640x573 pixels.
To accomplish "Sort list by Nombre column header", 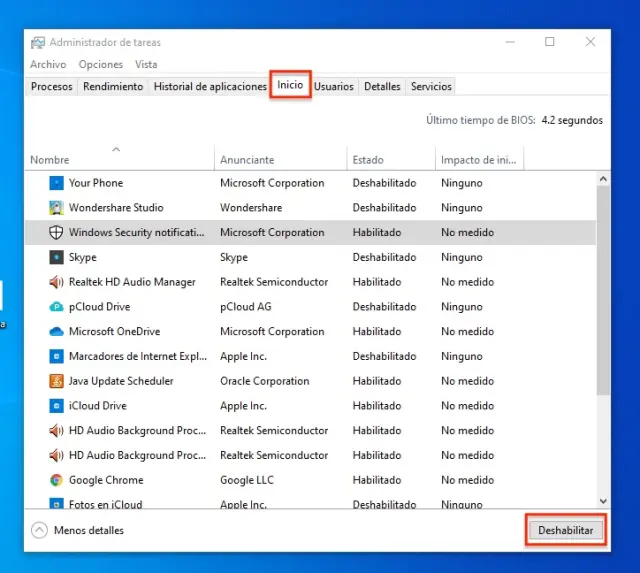I will pyautogui.click(x=50, y=160).
